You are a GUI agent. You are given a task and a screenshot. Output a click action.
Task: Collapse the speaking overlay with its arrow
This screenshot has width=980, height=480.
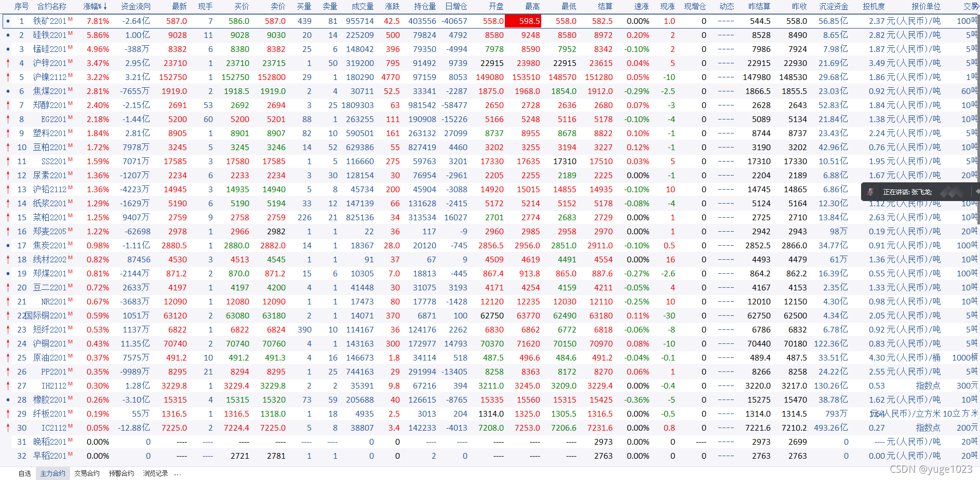pyautogui.click(x=977, y=192)
